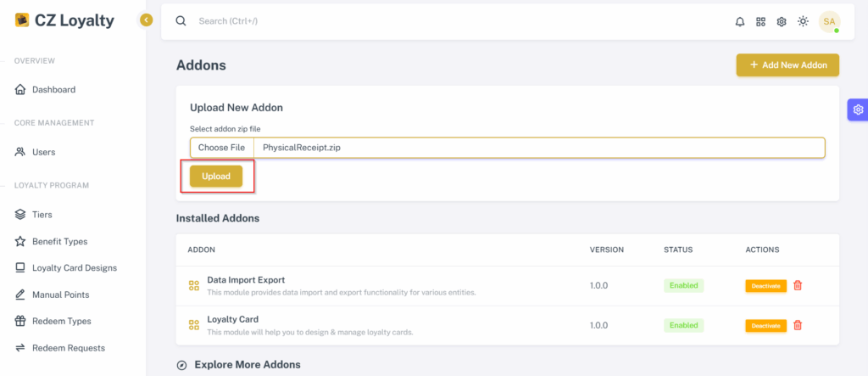Click the search magnifier icon
The image size is (868, 376).
181,21
